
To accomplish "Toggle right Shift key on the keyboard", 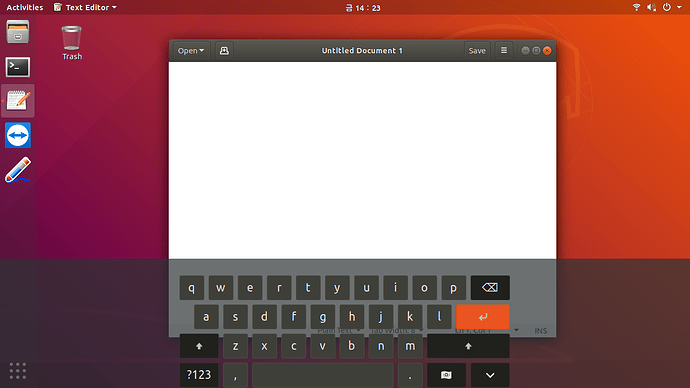I will click(468, 346).
